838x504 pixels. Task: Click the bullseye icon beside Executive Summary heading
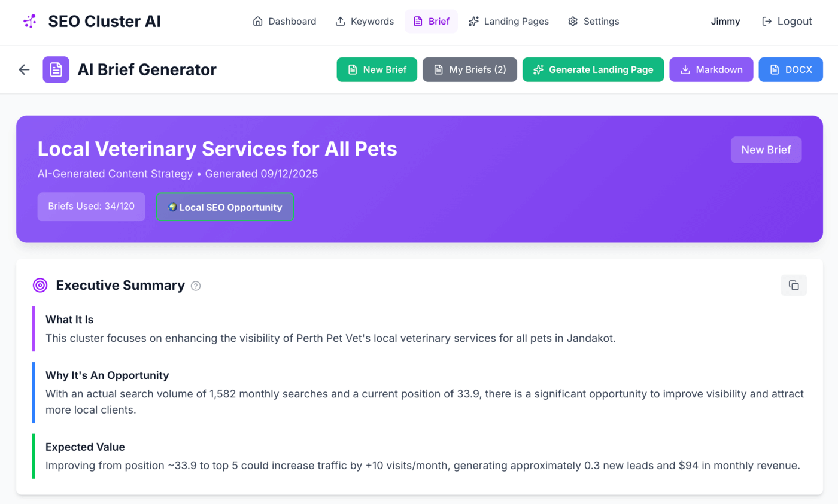pyautogui.click(x=40, y=285)
